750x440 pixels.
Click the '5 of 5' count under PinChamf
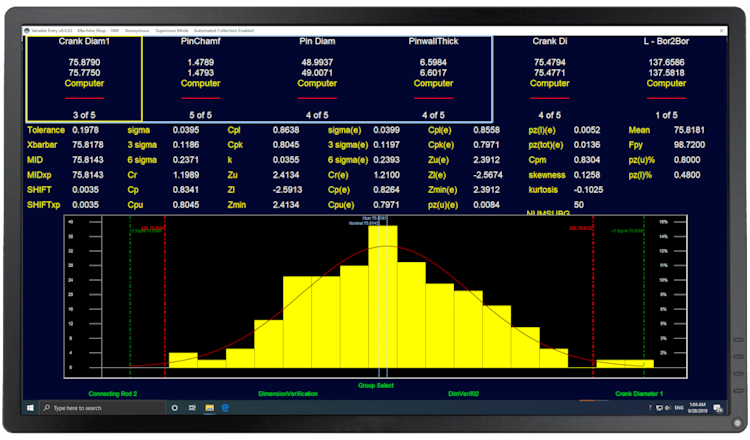point(200,115)
